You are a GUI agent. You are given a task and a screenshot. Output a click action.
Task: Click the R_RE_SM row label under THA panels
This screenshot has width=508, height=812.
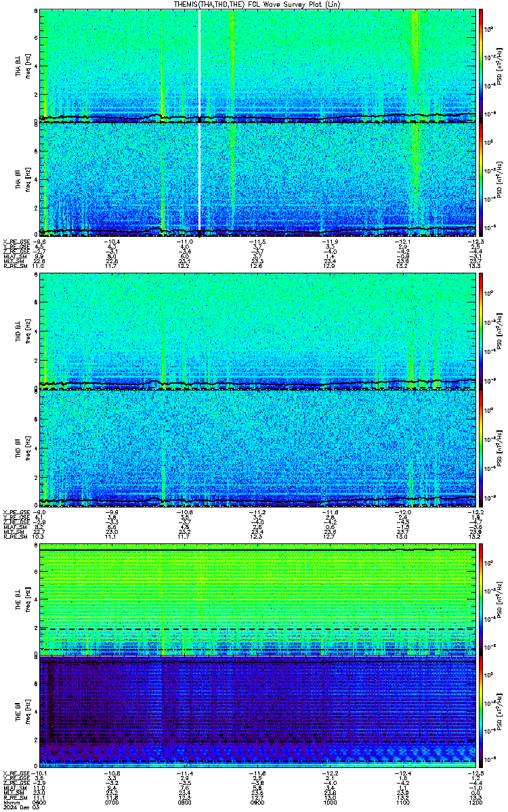(15, 267)
